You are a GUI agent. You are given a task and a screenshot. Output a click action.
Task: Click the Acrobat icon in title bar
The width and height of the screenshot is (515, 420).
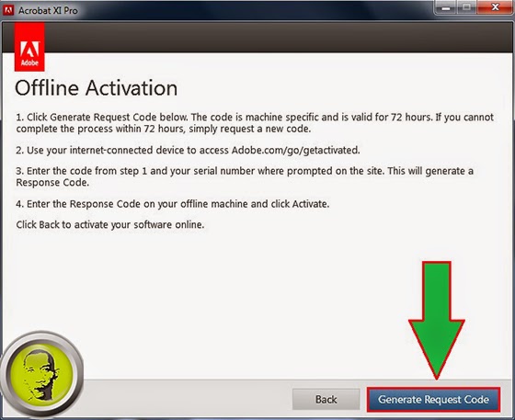pos(8,10)
